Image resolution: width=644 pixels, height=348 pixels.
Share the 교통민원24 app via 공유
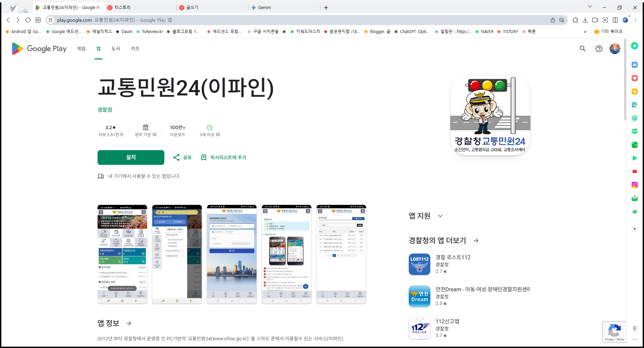click(x=182, y=157)
